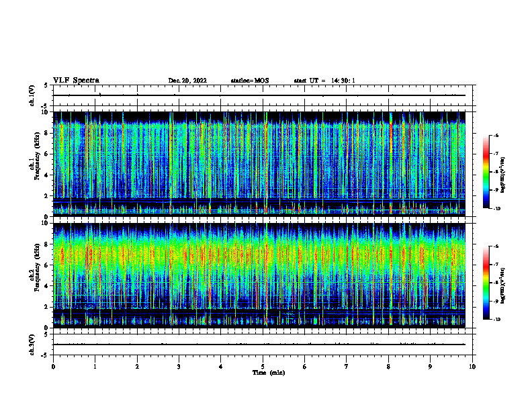Click "-7" label on ch.2 color bar
The width and height of the screenshot is (532, 411).
pos(496,265)
